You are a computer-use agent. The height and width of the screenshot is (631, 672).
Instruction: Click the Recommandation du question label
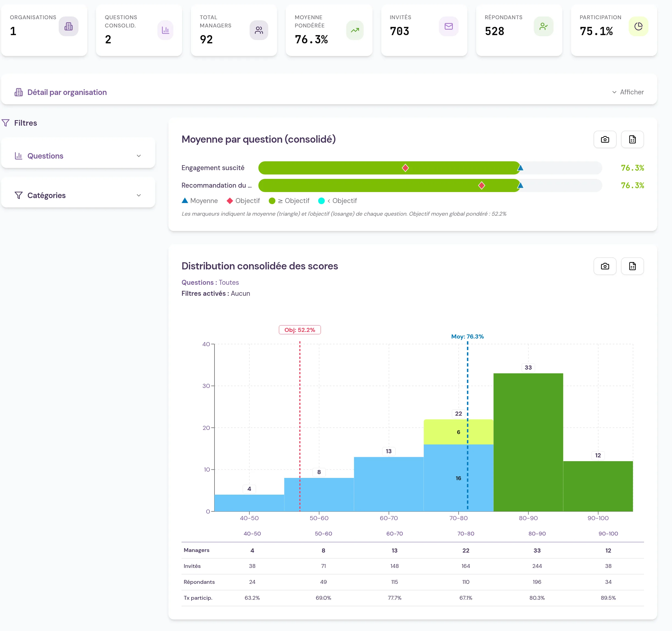tap(217, 185)
